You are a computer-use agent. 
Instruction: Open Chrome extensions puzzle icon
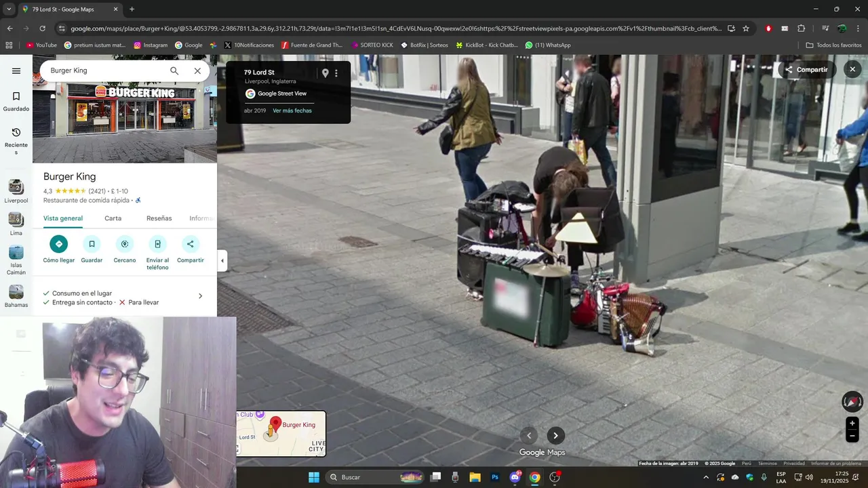click(802, 28)
